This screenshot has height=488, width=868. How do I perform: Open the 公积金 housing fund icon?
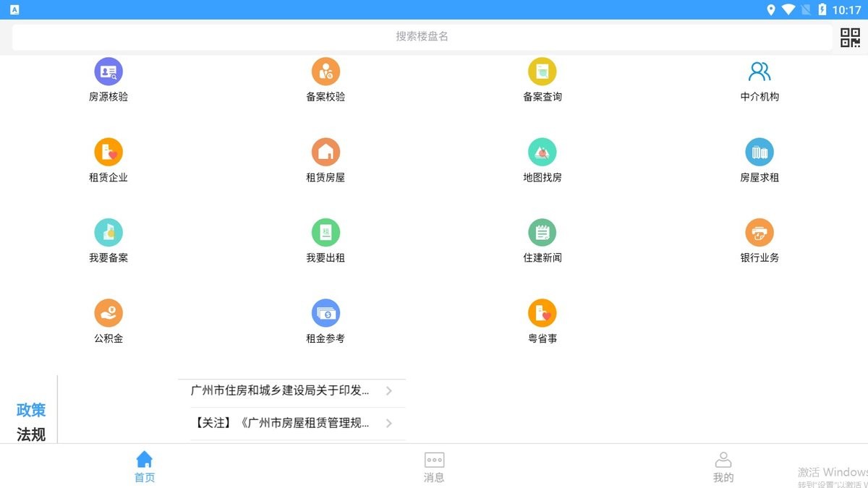109,320
